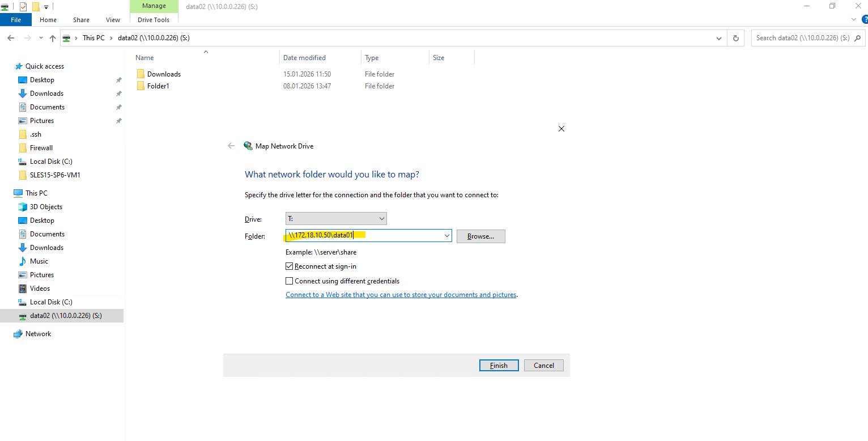Select the Network icon in sidebar

[18, 334]
